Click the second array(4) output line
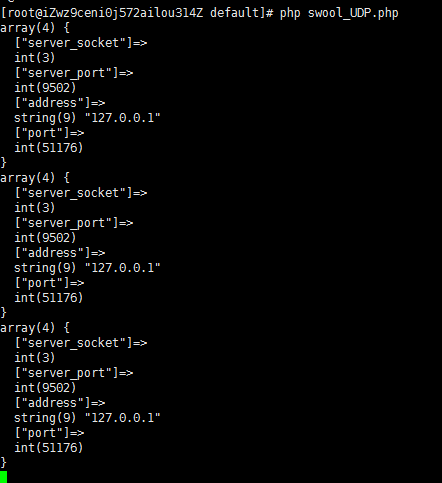 35,178
